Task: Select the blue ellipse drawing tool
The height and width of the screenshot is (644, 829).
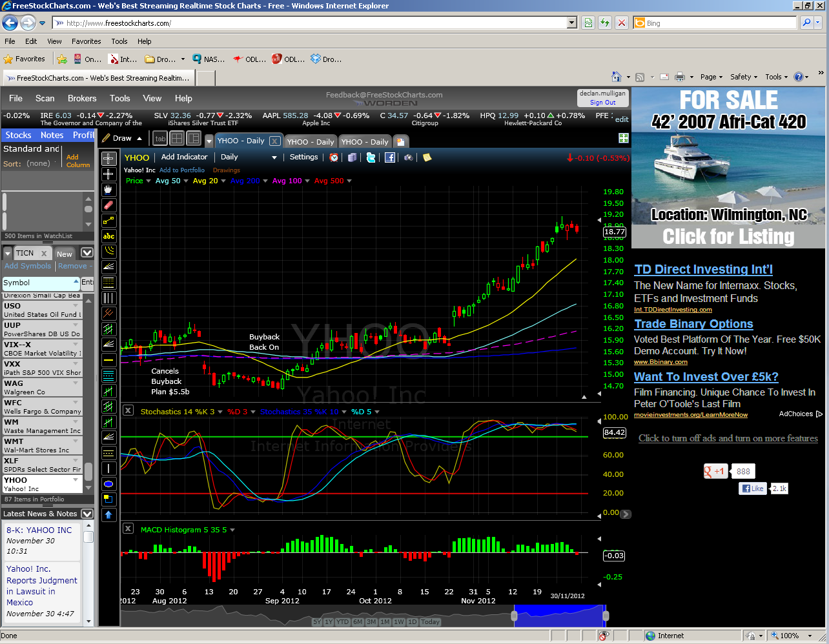Action: click(x=108, y=484)
